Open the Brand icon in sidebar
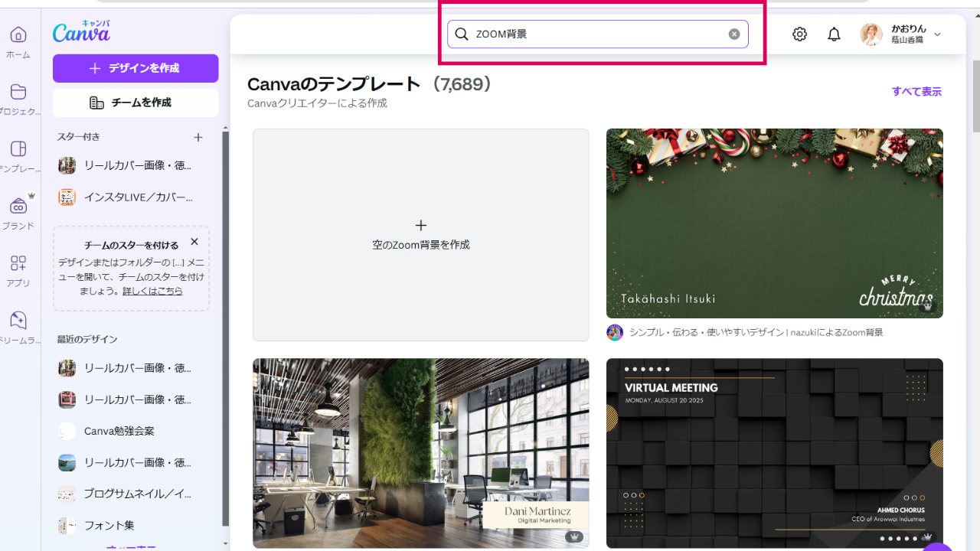Viewport: 980px width, 551px height. (x=18, y=207)
